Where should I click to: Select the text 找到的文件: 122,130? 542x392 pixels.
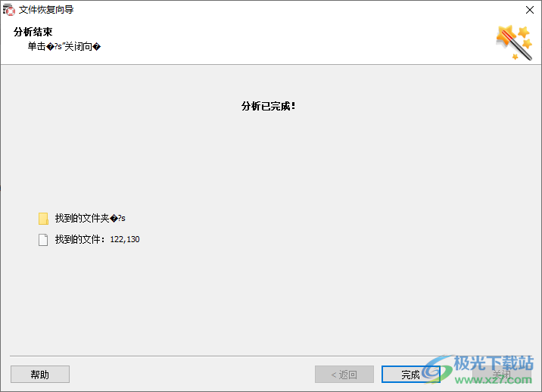97,239
